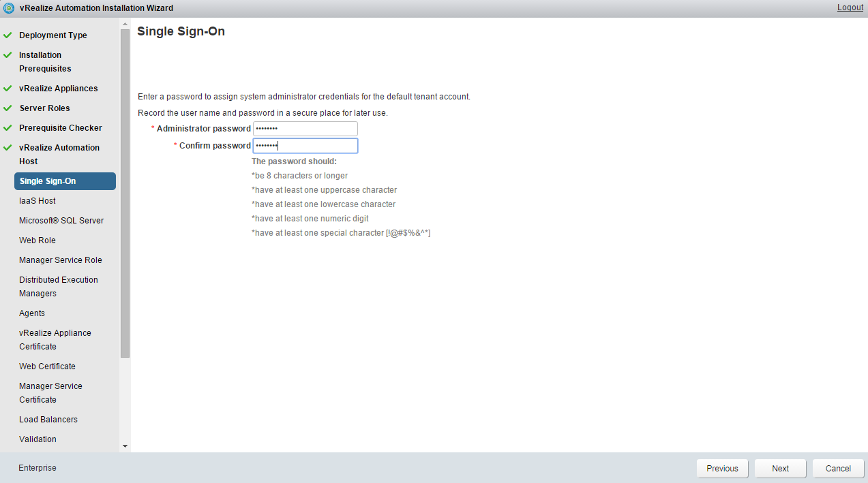Click the green checkmark beside Deployment Type
This screenshot has width=868, height=483.
point(8,35)
